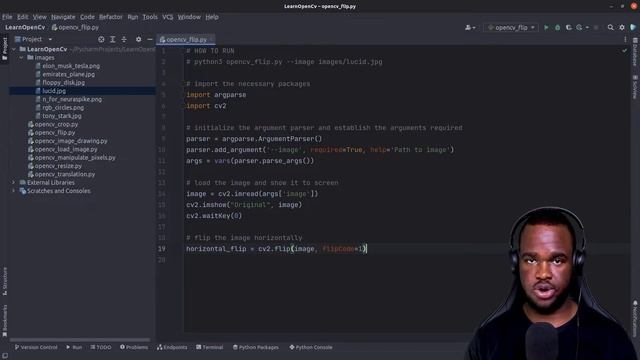Viewport: 640px width, 360px height.
Task: Click Collapse All icon in Project panel
Action: 124,39
